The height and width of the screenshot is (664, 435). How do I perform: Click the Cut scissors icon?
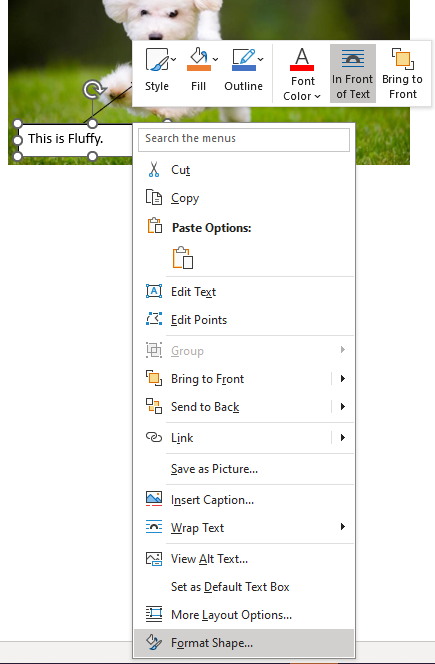[154, 169]
